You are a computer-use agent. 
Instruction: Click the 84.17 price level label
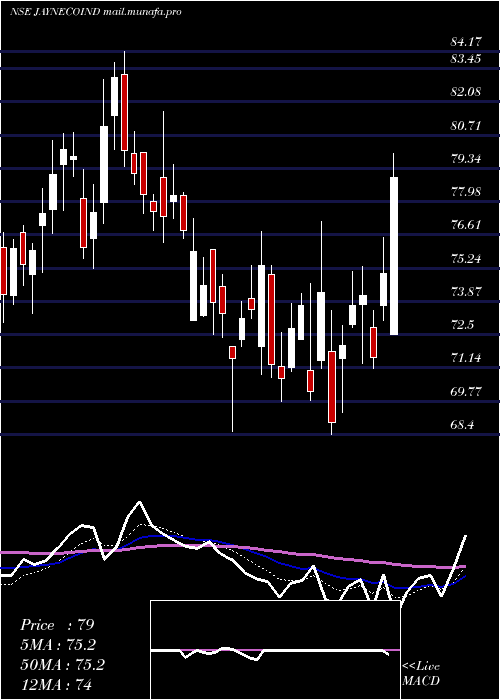(x=466, y=42)
